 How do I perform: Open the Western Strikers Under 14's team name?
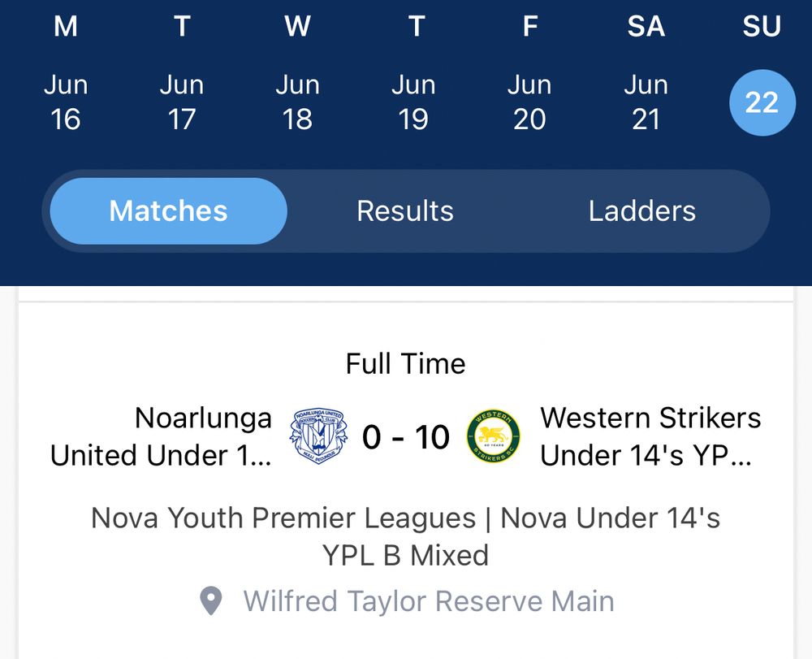click(650, 436)
